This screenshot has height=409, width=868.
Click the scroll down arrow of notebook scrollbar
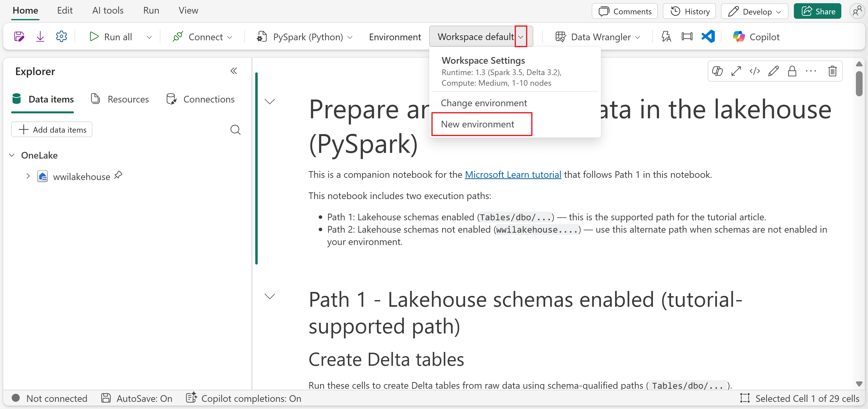[x=859, y=384]
